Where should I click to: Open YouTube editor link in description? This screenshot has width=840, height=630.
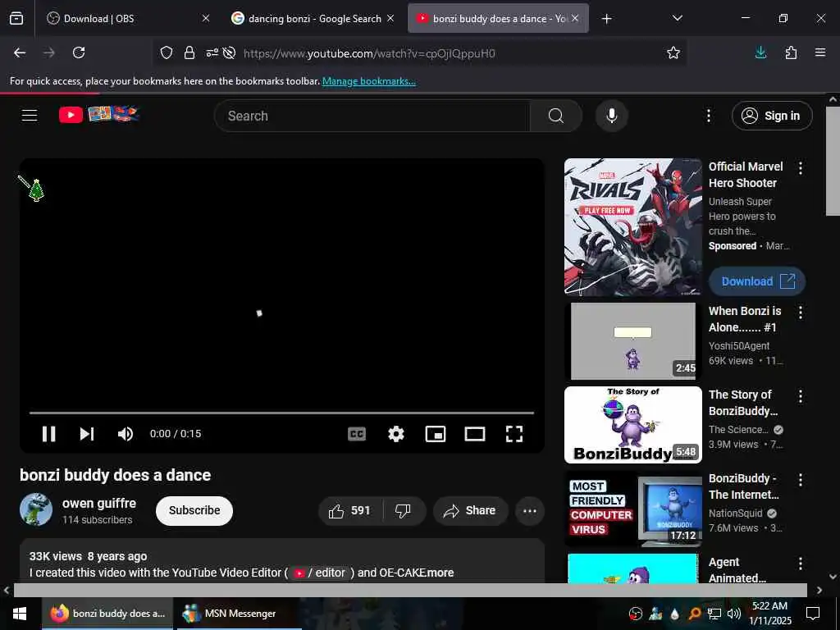click(x=320, y=573)
